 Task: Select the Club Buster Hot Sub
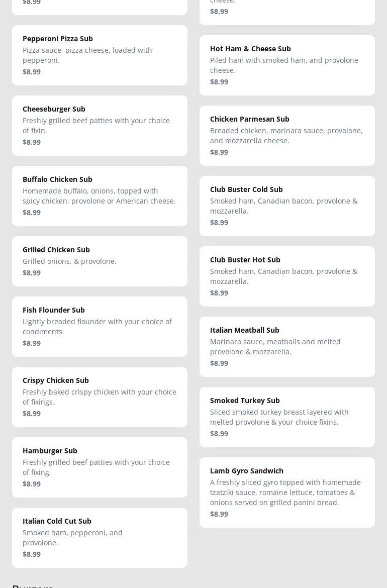click(x=287, y=276)
